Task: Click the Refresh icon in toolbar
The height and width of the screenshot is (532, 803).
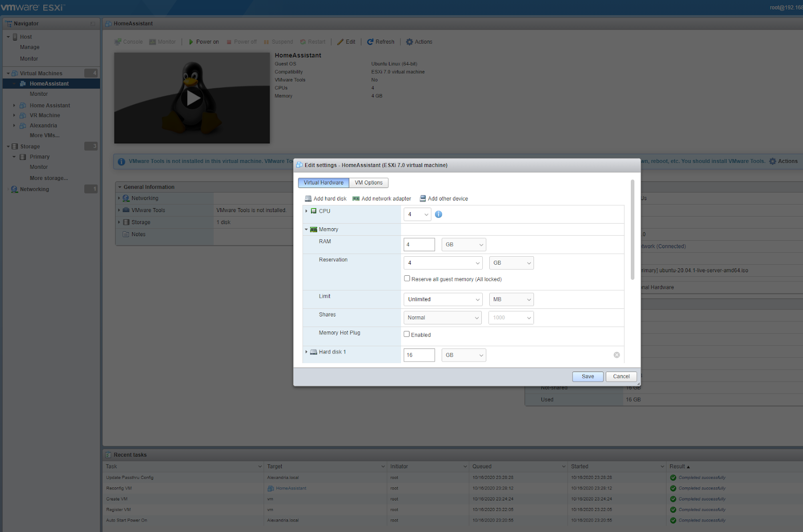Action: pyautogui.click(x=370, y=42)
